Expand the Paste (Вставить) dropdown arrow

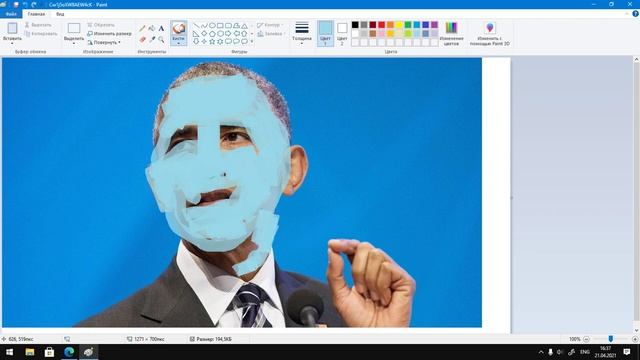12,43
